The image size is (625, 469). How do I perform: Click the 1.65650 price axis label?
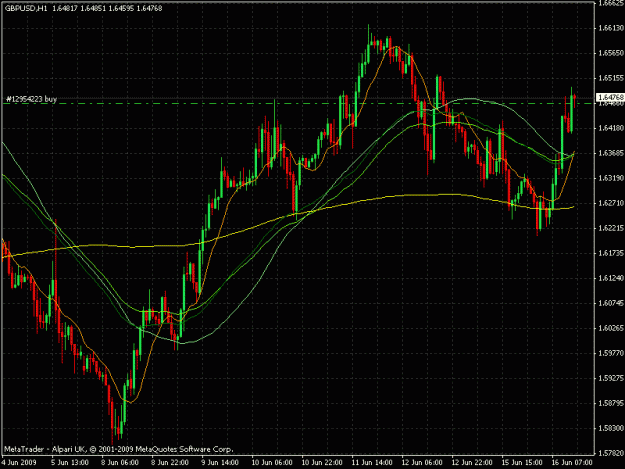(611, 53)
